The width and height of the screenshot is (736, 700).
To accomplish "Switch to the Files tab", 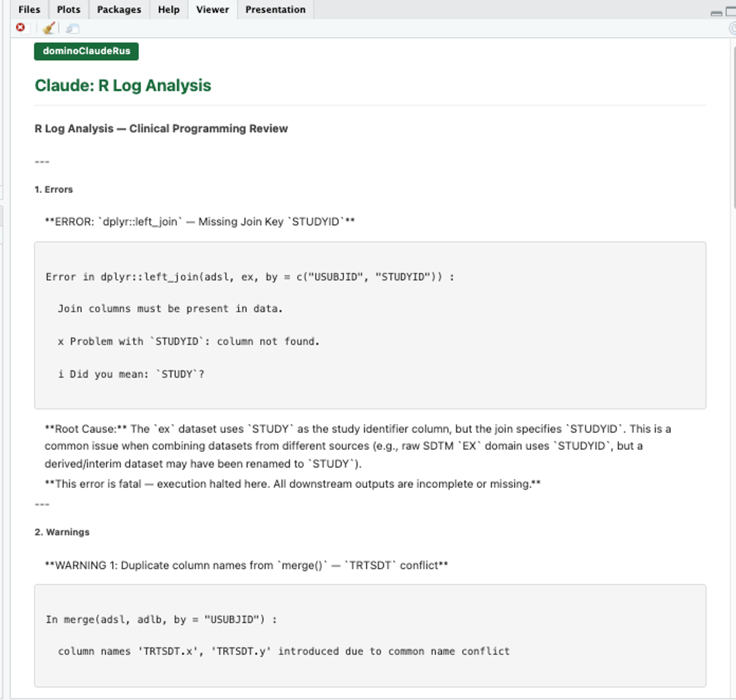I will click(29, 10).
